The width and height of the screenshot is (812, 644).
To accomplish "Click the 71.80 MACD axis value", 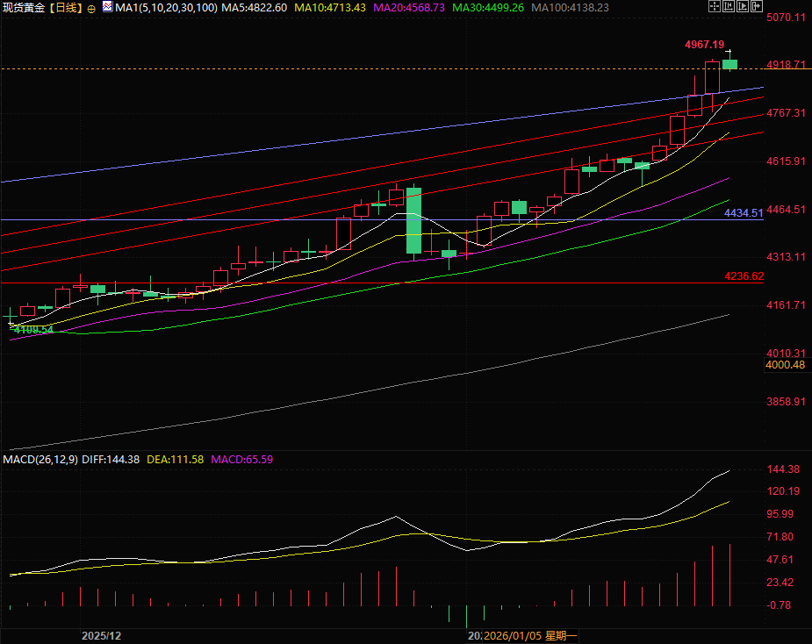I will [780, 536].
